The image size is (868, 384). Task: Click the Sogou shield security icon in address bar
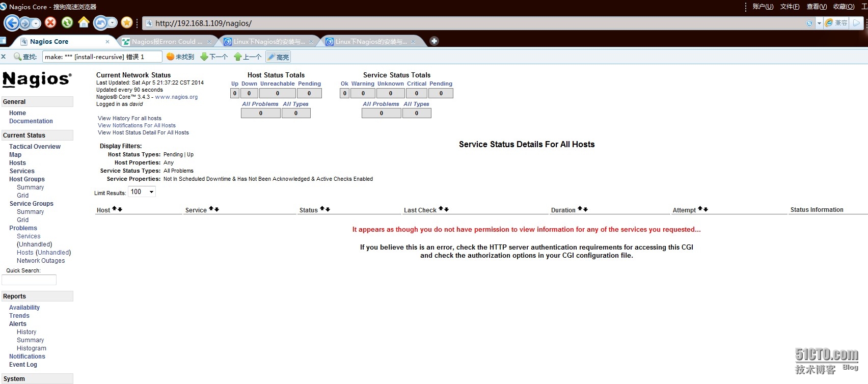click(x=809, y=23)
